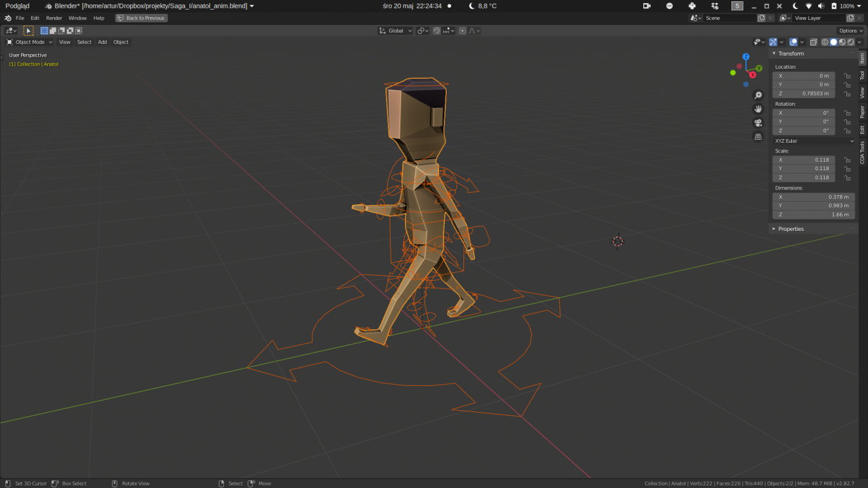Toggle camera view with the camera icon

(x=758, y=123)
